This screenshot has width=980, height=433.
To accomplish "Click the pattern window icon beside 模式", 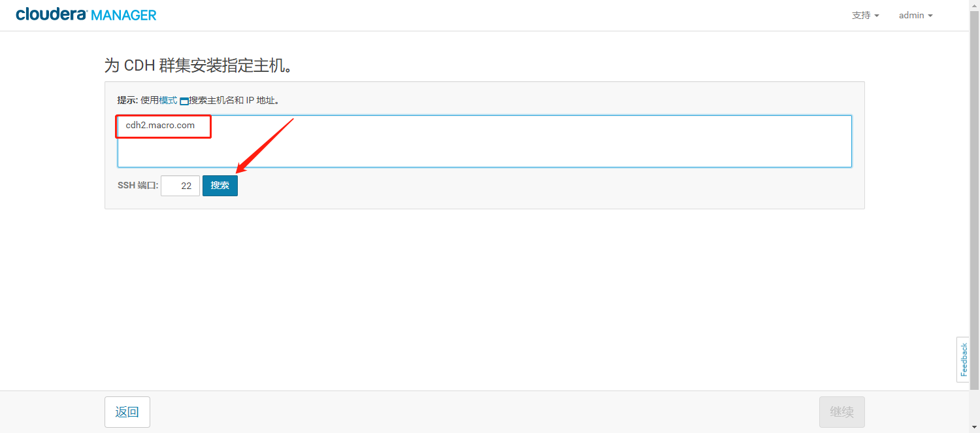I will (184, 101).
